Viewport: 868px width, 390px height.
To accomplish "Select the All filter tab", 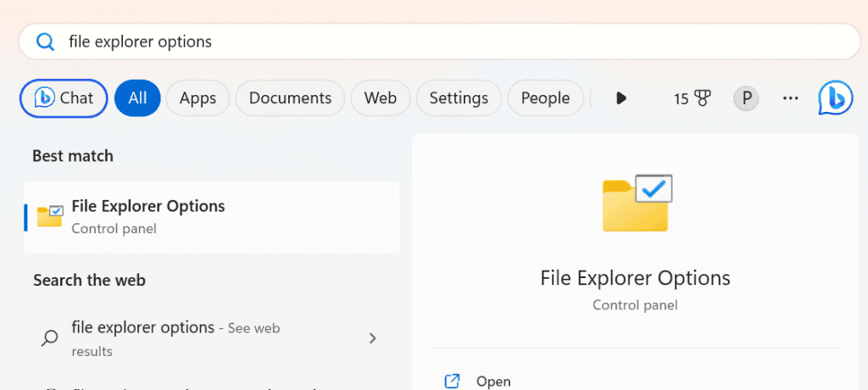I will pos(137,98).
